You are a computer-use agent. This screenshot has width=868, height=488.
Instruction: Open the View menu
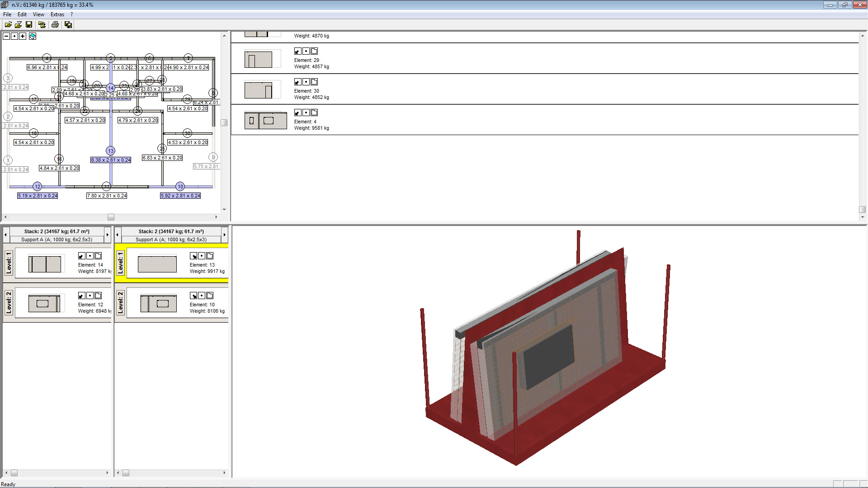pos(38,14)
